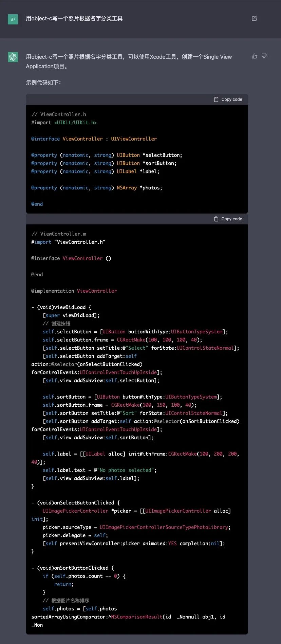Click the '[super viewDidLoad];' line
This screenshot has height=644, width=281.
pos(71,315)
